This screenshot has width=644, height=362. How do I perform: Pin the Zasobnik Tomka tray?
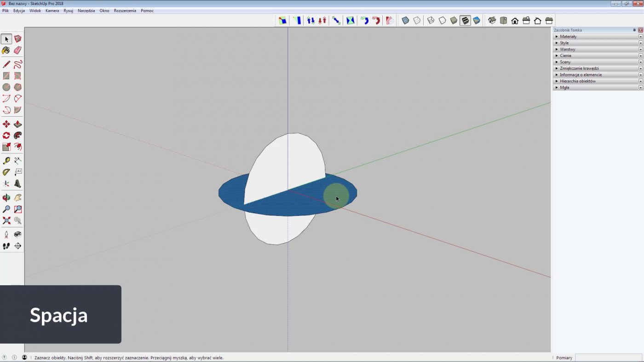(x=634, y=30)
